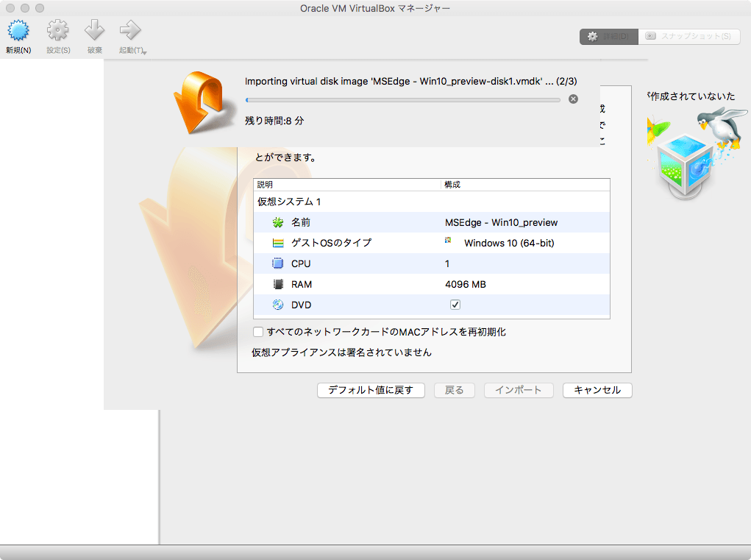751x560 pixels.
Task: Click the Importing virtual disk image status text
Action: click(x=411, y=82)
